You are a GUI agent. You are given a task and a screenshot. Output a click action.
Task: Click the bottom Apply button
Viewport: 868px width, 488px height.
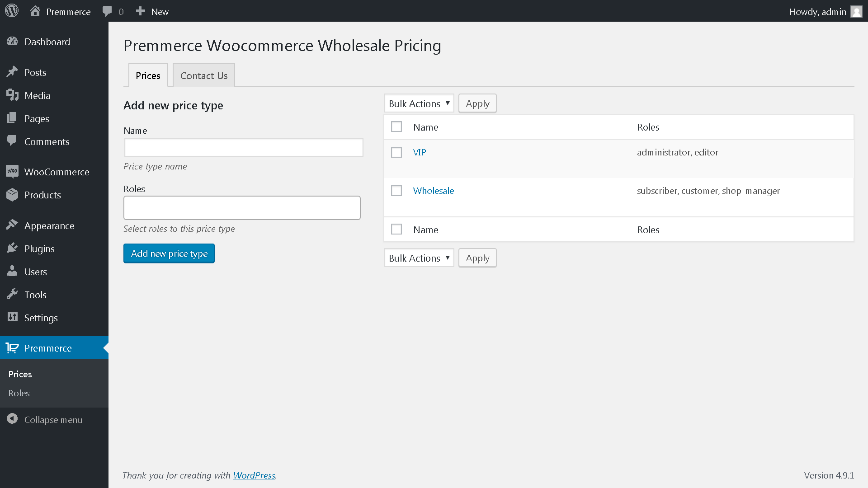pyautogui.click(x=477, y=258)
